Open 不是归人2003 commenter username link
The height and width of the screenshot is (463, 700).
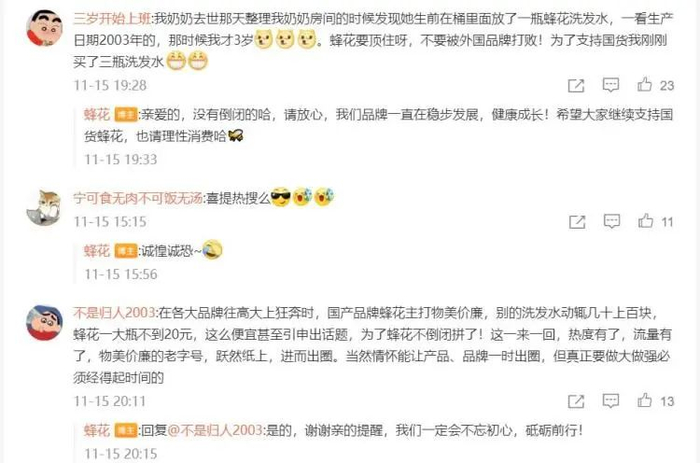(x=114, y=313)
